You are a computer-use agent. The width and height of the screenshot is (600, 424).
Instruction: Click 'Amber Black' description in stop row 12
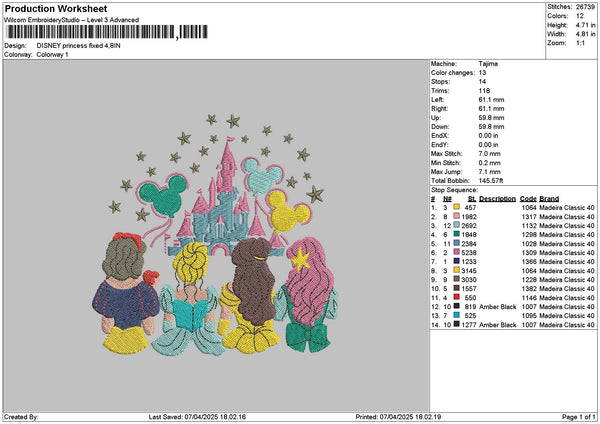tap(497, 307)
